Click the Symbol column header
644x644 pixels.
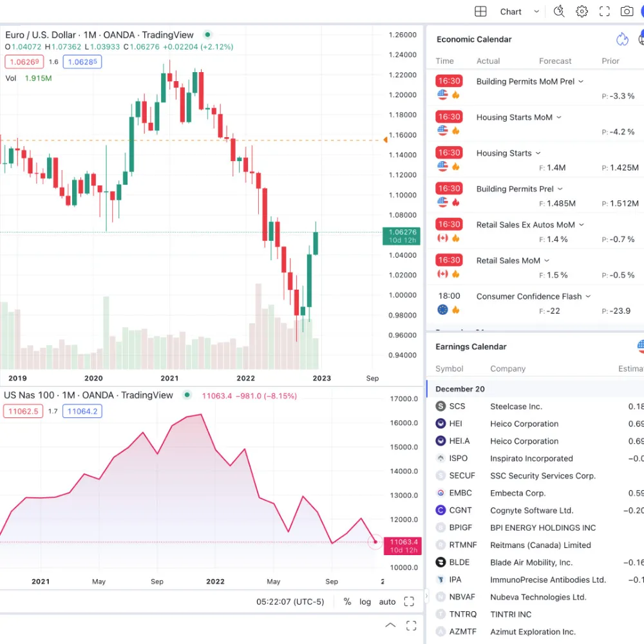tap(449, 368)
